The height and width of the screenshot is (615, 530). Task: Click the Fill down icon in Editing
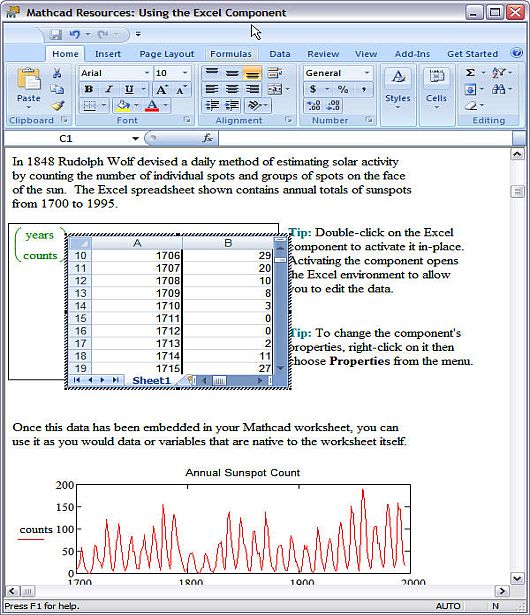pos(470,89)
